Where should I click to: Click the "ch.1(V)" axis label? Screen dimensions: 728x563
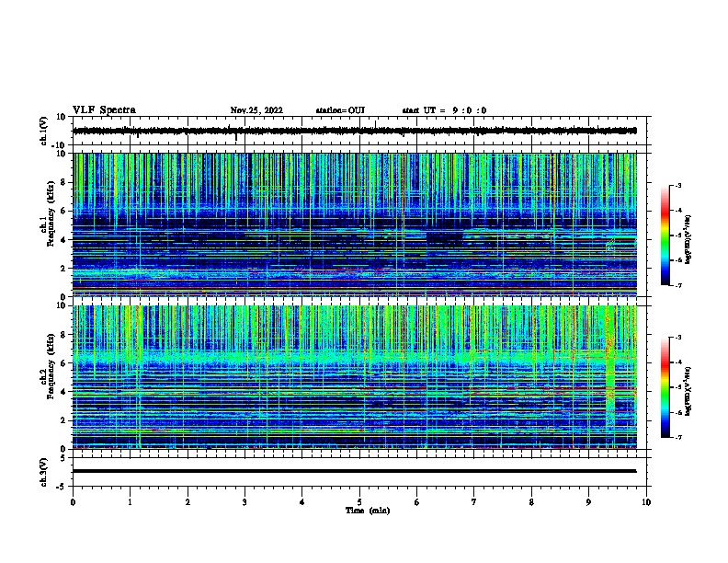(x=44, y=131)
